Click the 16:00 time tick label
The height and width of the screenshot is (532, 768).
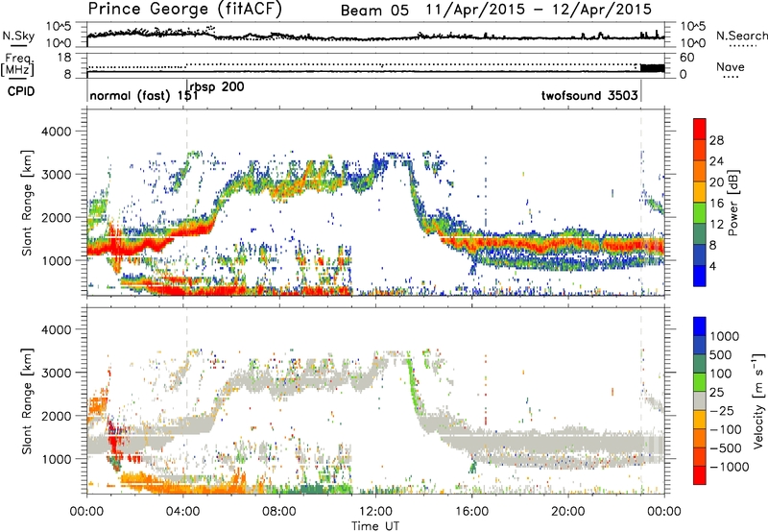point(471,512)
